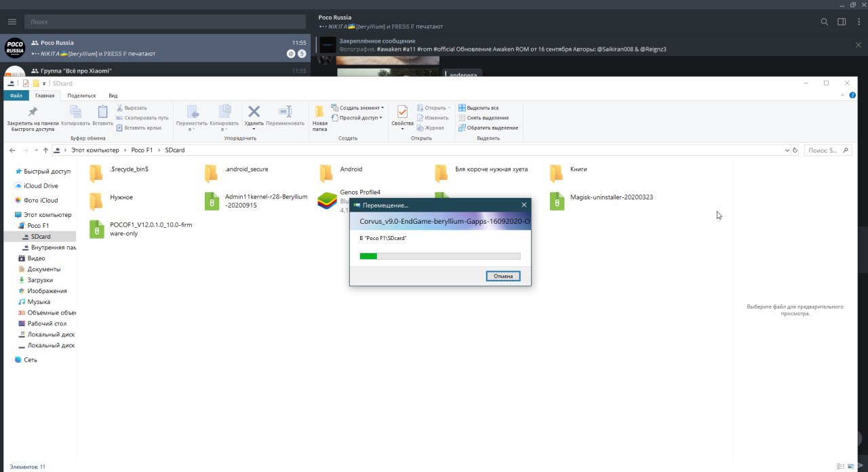Click the Telegram search field Поиск
Image resolution: width=868 pixels, height=472 pixels.
166,22
